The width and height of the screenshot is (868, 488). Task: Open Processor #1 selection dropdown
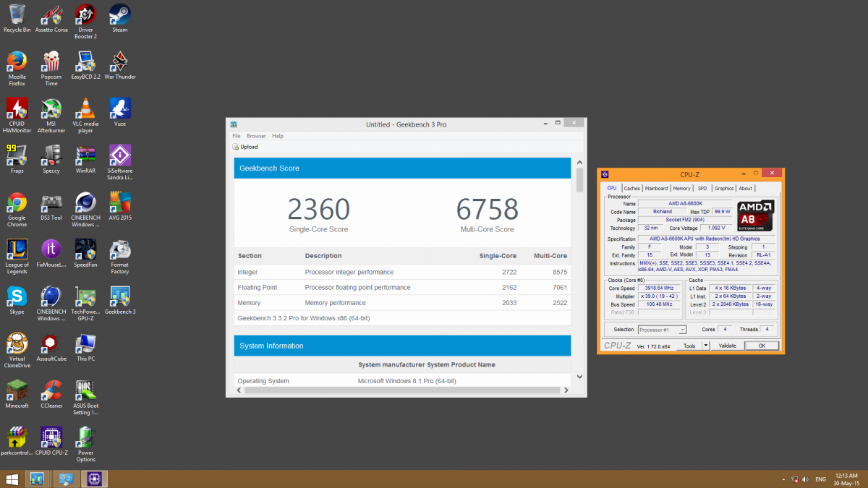[662, 330]
